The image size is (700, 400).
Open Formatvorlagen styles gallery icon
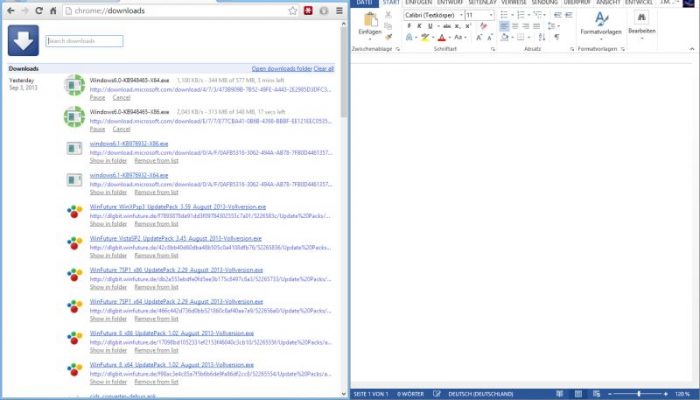point(601,19)
